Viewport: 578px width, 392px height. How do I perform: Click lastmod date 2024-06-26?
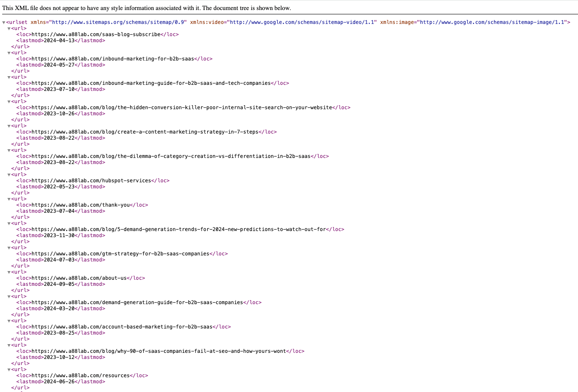coord(59,382)
